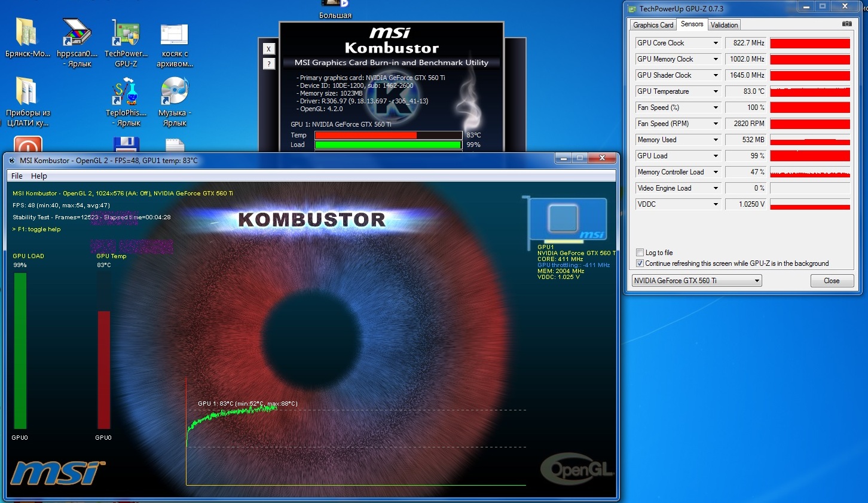Click the Memory Used sensor graph
Image resolution: width=868 pixels, height=503 pixels.
click(810, 140)
